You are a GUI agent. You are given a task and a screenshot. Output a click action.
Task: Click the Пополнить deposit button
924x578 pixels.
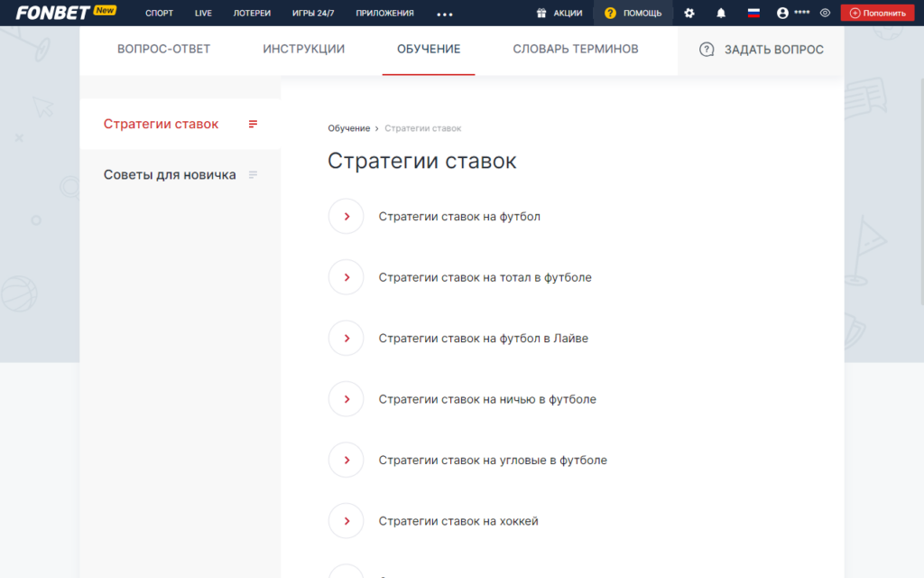click(877, 13)
